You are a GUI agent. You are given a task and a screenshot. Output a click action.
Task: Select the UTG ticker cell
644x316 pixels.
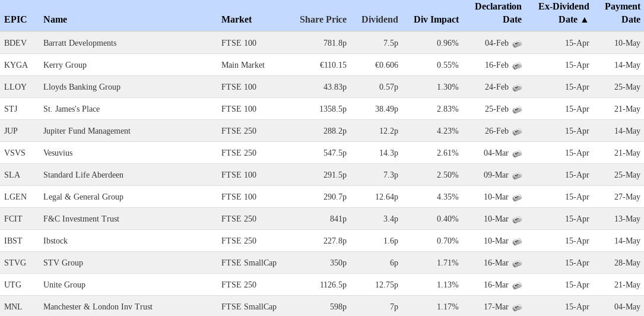12,285
